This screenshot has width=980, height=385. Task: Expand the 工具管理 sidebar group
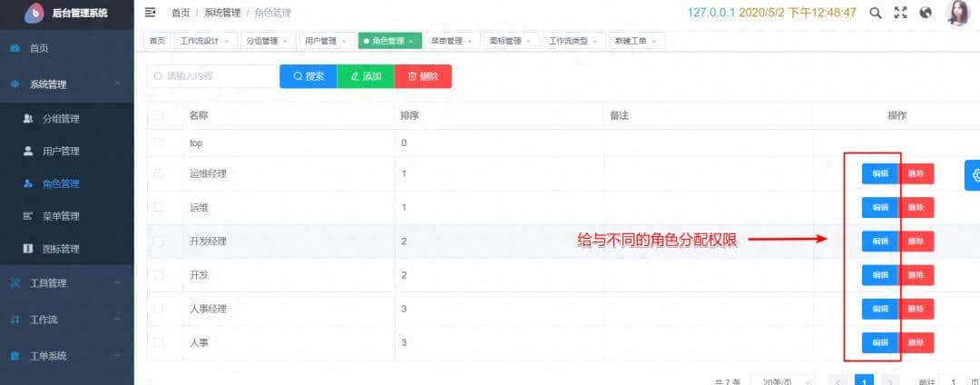67,283
